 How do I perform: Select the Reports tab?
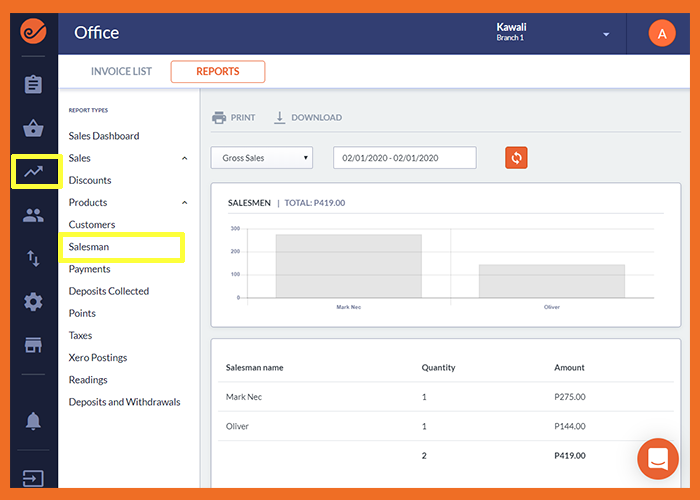(x=218, y=71)
